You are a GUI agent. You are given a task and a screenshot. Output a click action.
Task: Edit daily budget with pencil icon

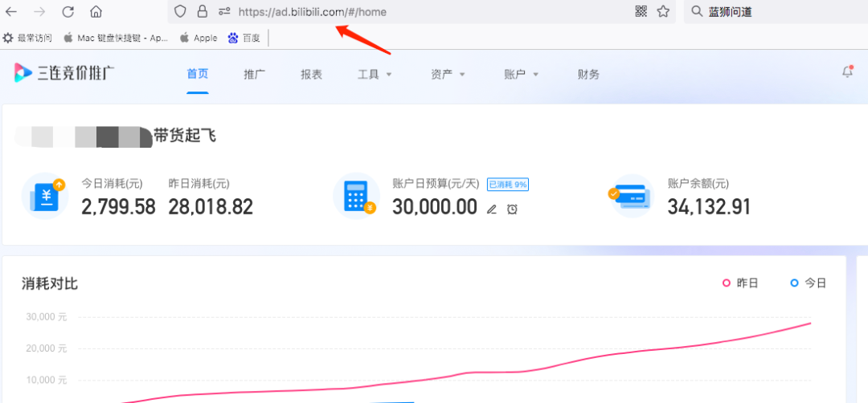coord(492,209)
